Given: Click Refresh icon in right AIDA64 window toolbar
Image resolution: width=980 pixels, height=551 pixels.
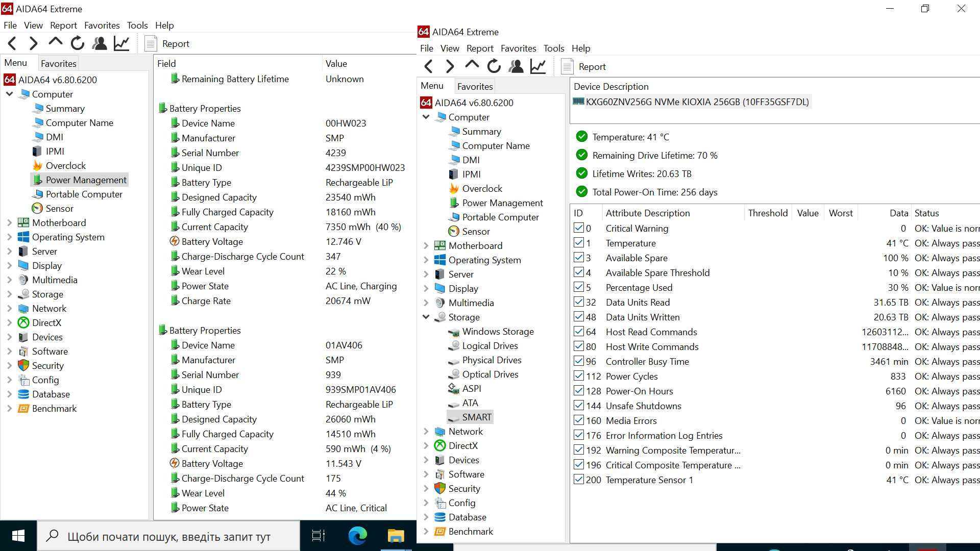Looking at the screenshot, I should point(494,66).
